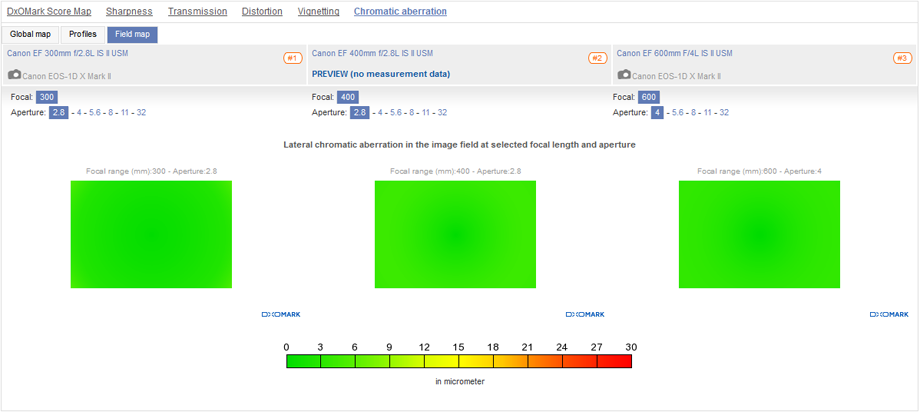Open the Transmission tab
This screenshot has width=920, height=412.
tap(197, 11)
